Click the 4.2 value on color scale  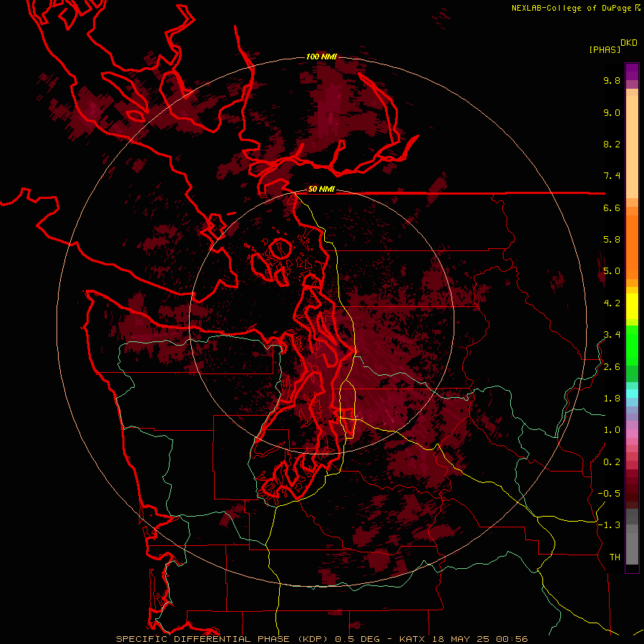[x=612, y=303]
